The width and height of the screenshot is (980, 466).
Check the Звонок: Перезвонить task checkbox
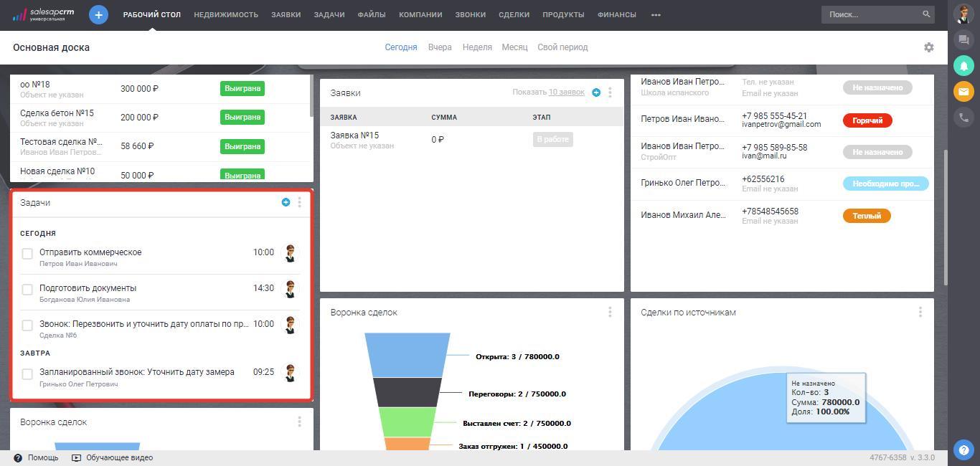[x=27, y=325]
